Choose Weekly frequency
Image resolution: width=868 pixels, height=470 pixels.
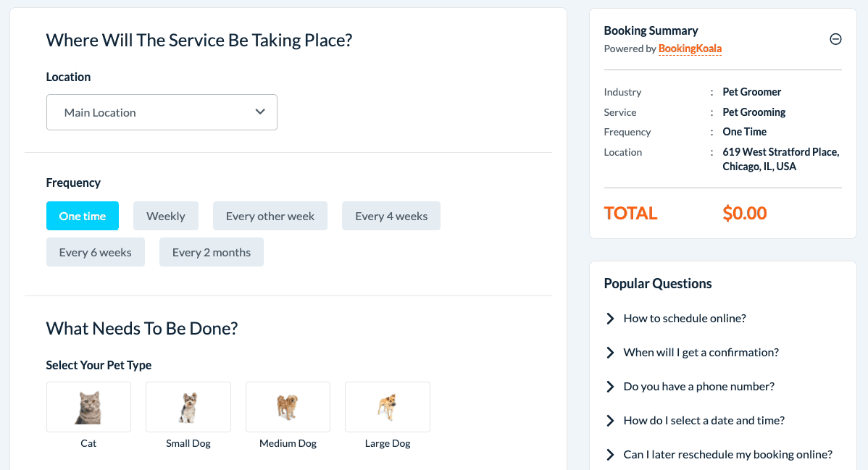[166, 216]
